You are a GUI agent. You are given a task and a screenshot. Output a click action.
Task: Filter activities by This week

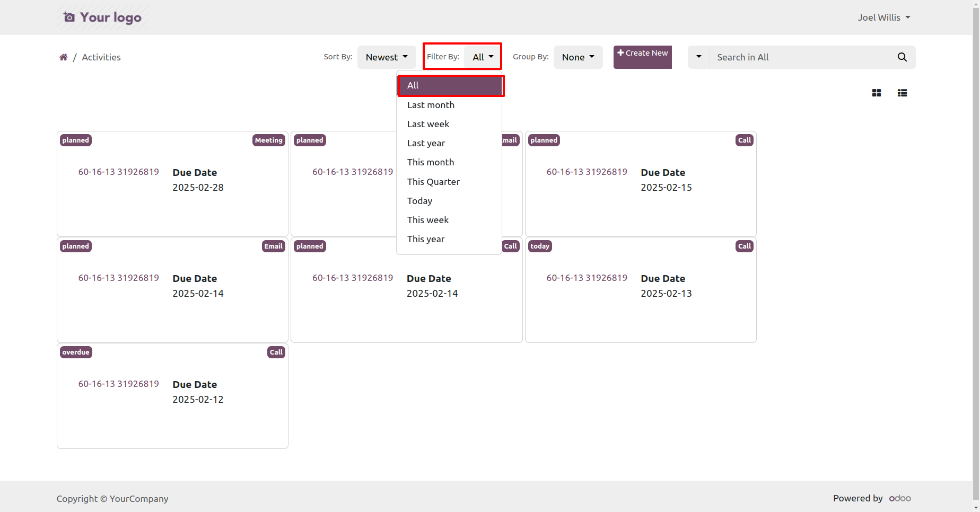tap(449, 220)
